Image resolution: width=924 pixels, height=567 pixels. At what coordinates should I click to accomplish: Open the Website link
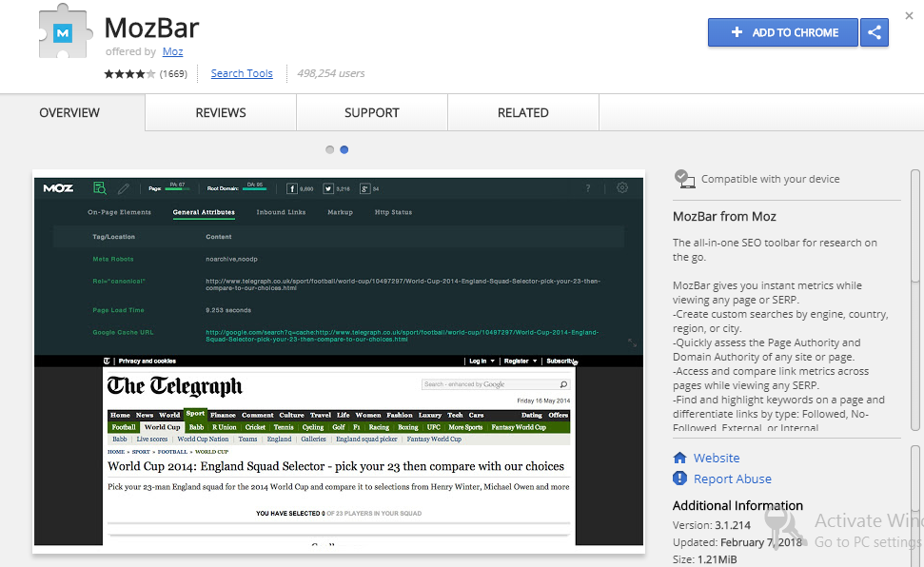click(x=716, y=458)
